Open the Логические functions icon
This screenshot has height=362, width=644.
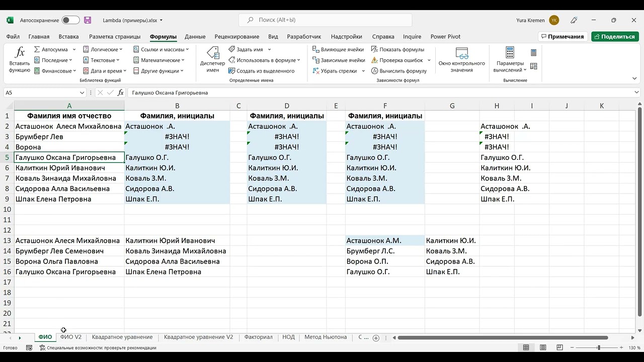point(86,50)
